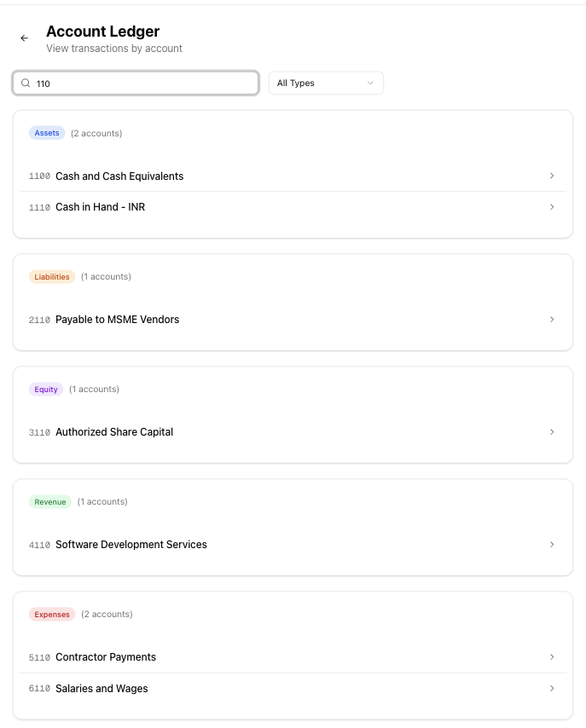The height and width of the screenshot is (728, 586).
Task: Click the Assets category badge
Action: [x=47, y=133]
